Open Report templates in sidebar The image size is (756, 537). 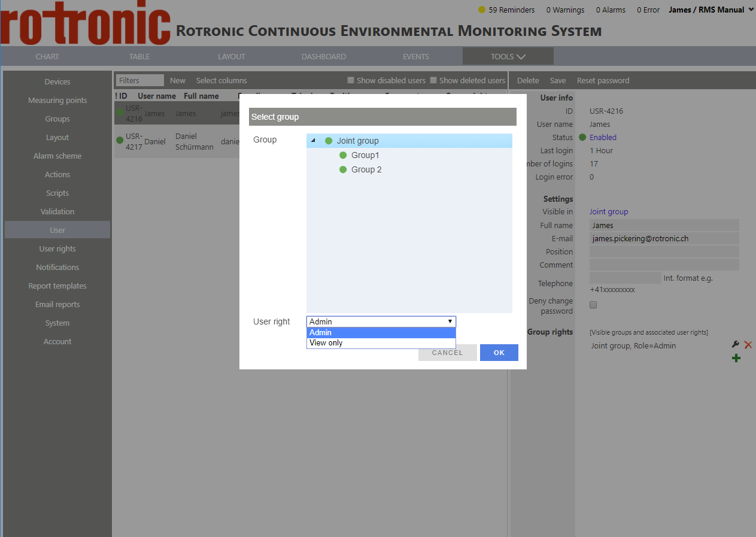click(57, 286)
